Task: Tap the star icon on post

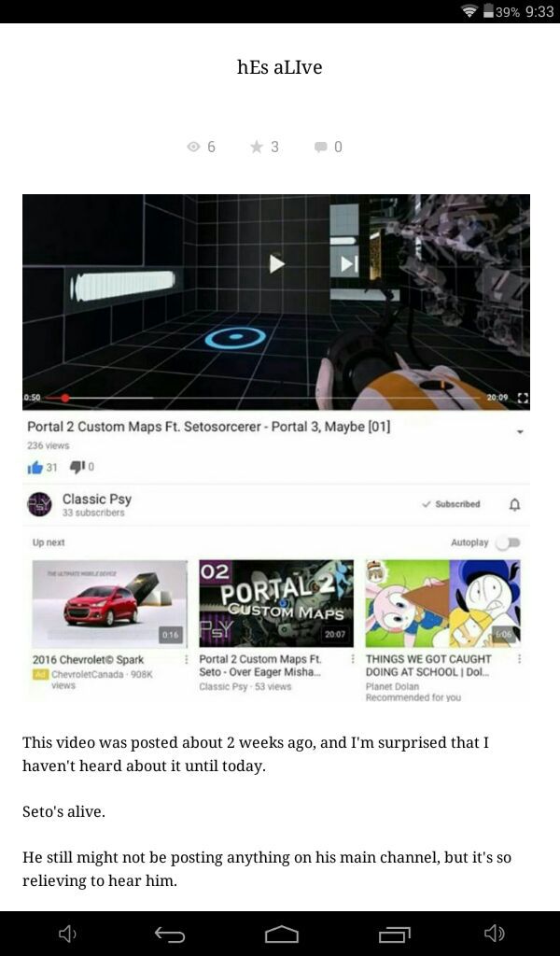Action: point(257,147)
